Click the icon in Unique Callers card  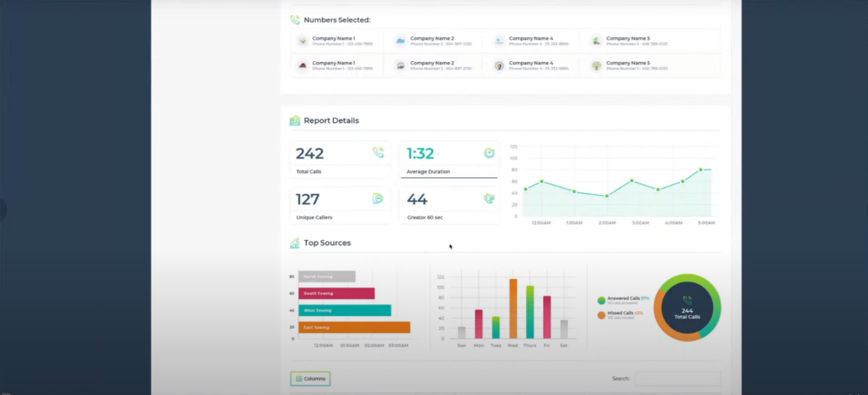[378, 198]
